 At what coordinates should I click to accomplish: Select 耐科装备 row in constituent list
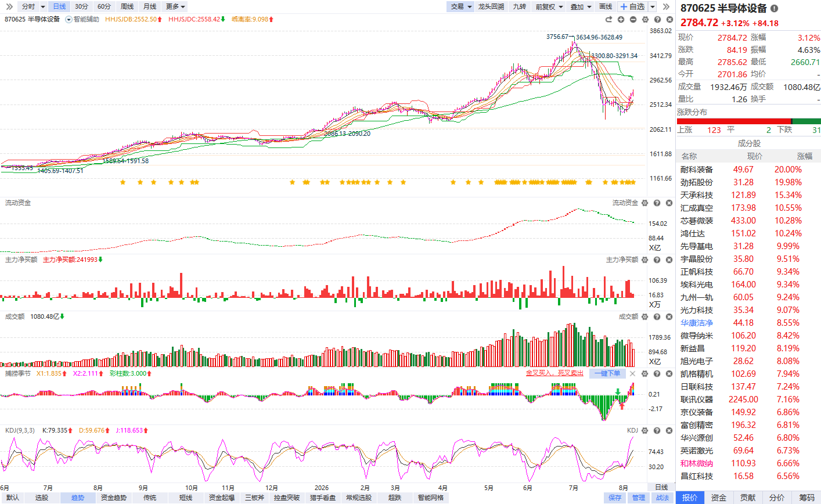click(748, 170)
